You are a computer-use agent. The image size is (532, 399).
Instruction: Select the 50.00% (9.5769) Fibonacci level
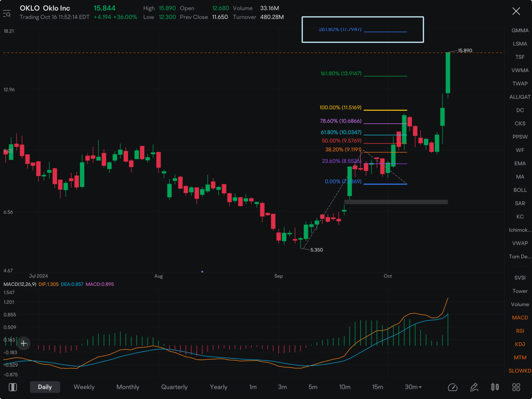click(x=341, y=141)
